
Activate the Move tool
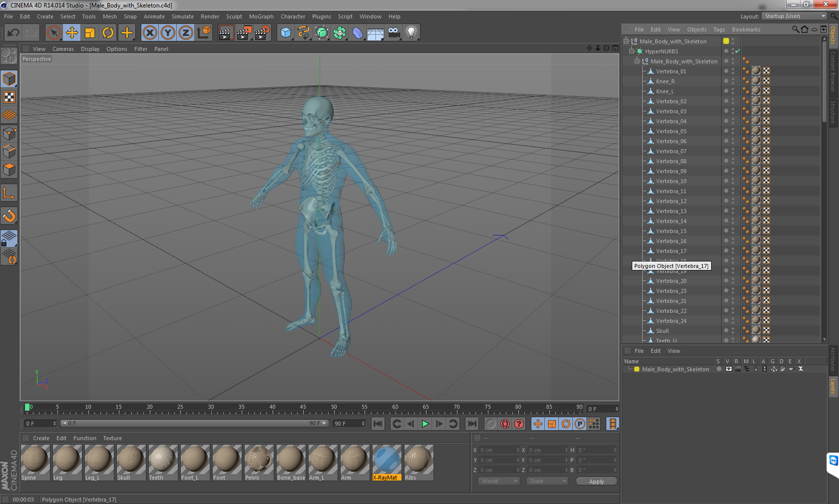click(71, 33)
